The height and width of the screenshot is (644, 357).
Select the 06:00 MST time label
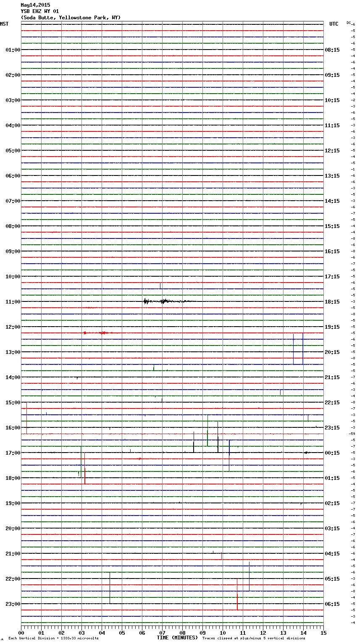click(x=13, y=176)
